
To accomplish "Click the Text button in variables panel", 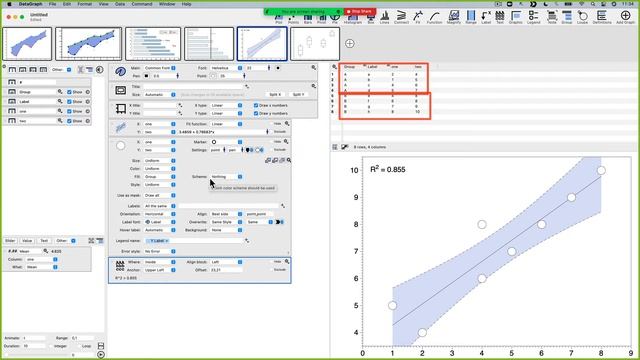I will point(44,241).
